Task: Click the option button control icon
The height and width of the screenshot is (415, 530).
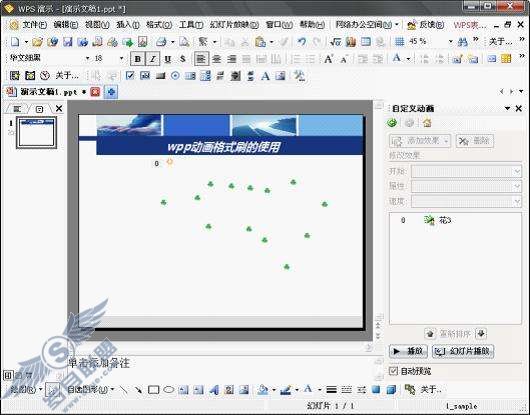Action: 175,75
